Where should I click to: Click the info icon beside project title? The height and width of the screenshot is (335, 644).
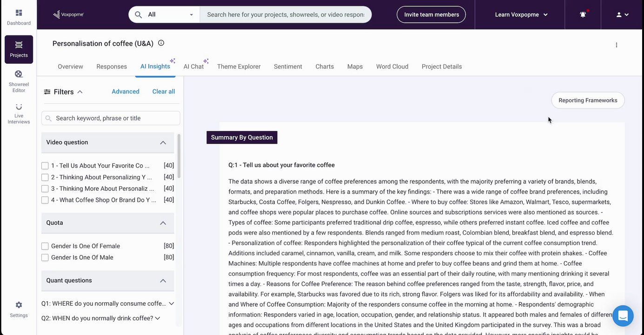[x=161, y=43]
